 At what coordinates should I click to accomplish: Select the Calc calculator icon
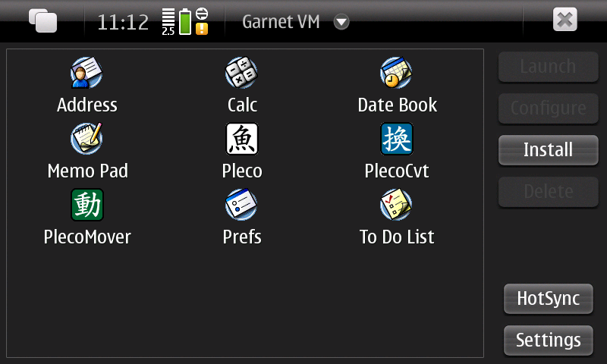click(x=241, y=73)
